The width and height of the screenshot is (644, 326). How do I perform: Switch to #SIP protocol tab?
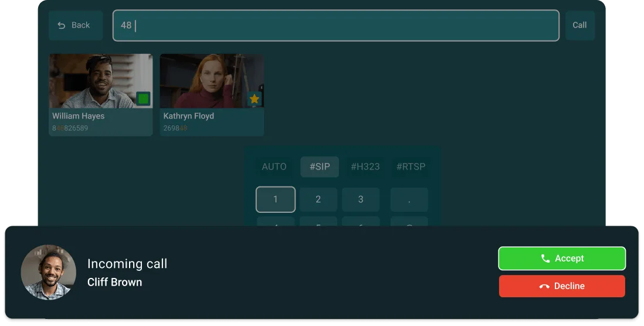point(320,167)
